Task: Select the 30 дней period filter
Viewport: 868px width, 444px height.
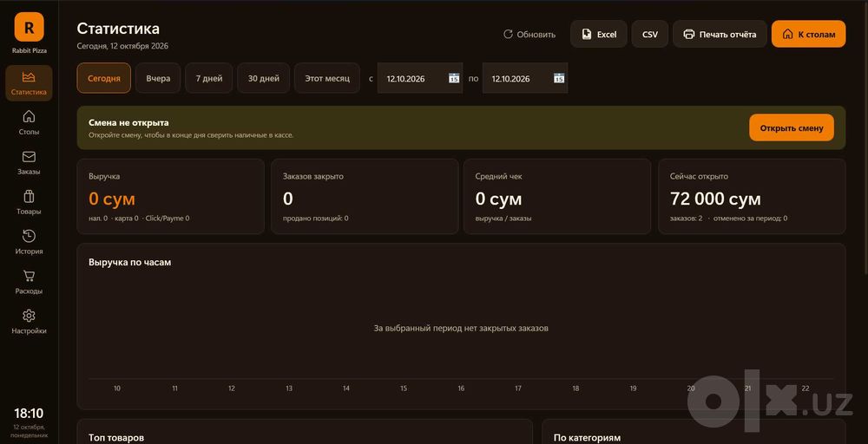Action: click(264, 78)
